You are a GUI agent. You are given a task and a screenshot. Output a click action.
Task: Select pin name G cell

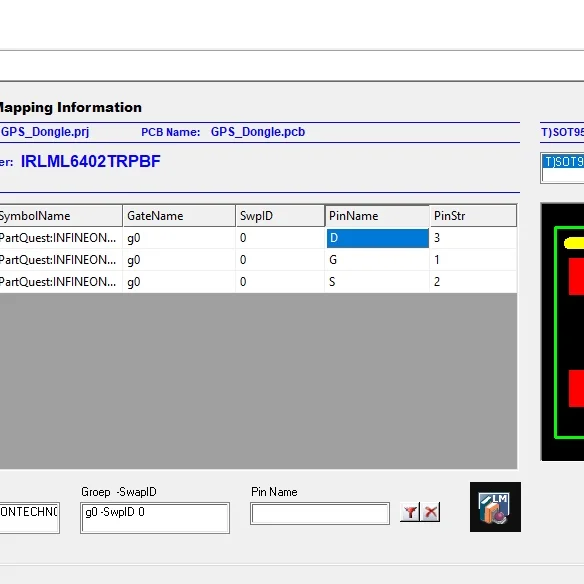pos(377,260)
